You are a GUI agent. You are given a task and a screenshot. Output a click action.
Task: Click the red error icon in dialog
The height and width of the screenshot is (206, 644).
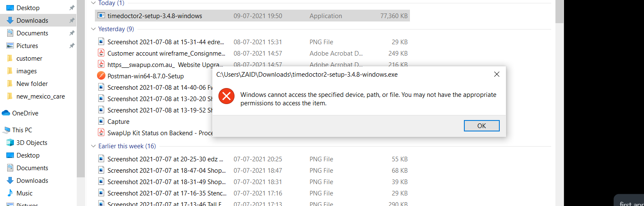point(226,96)
